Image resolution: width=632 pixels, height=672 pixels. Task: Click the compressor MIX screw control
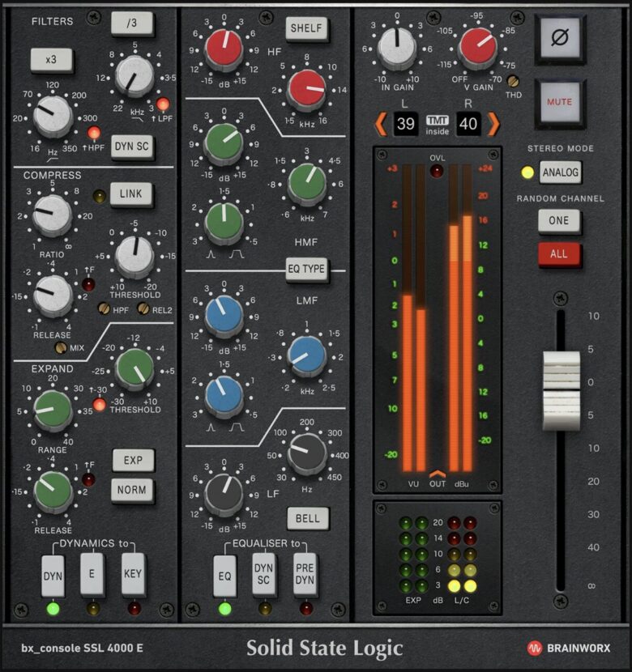point(61,348)
